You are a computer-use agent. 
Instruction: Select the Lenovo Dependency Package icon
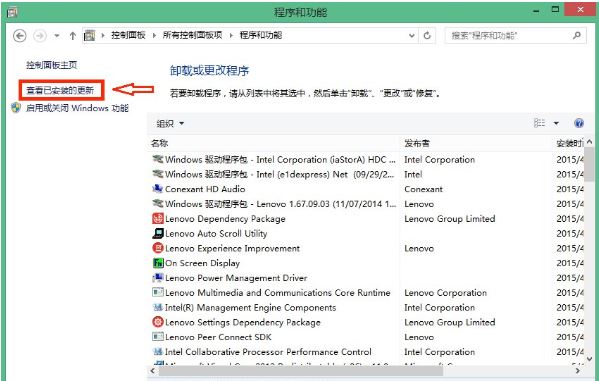point(157,219)
